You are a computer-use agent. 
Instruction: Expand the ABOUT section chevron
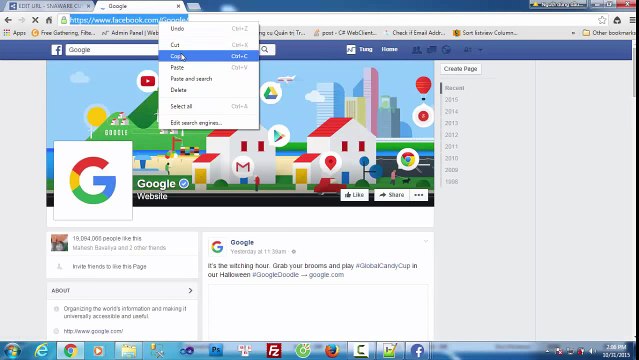(190, 291)
